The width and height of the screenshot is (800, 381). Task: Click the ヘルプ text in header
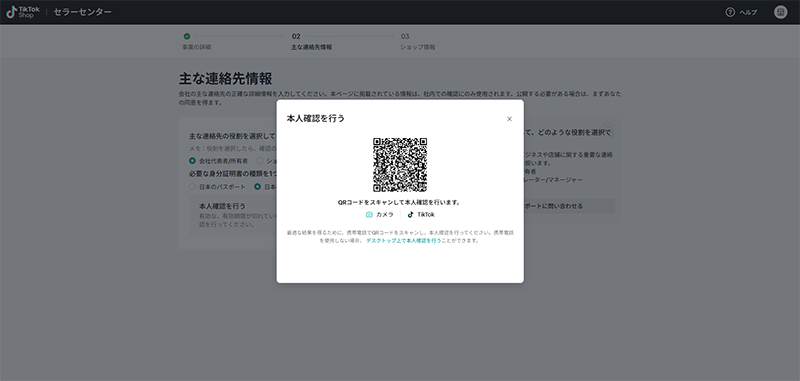pos(748,13)
